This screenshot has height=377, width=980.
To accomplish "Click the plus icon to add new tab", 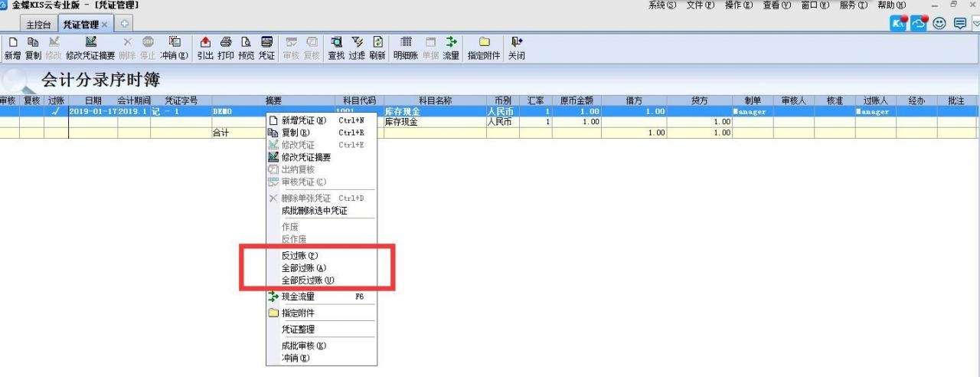I will click(126, 25).
